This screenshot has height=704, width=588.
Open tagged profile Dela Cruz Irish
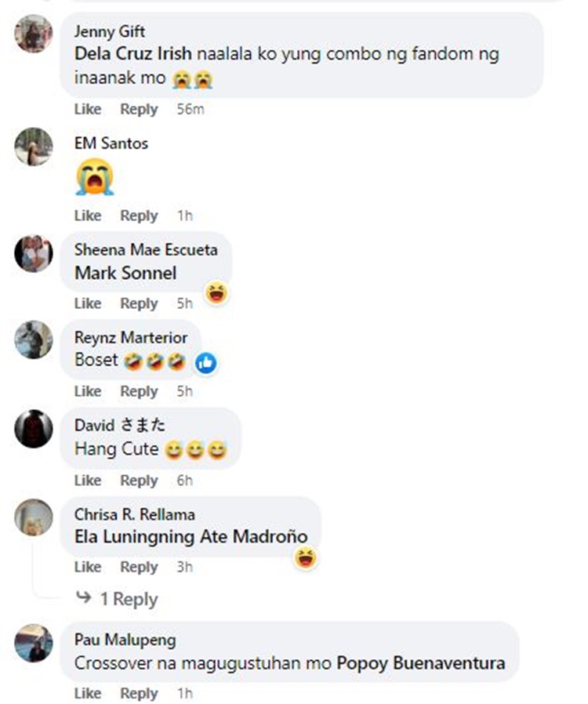click(133, 54)
